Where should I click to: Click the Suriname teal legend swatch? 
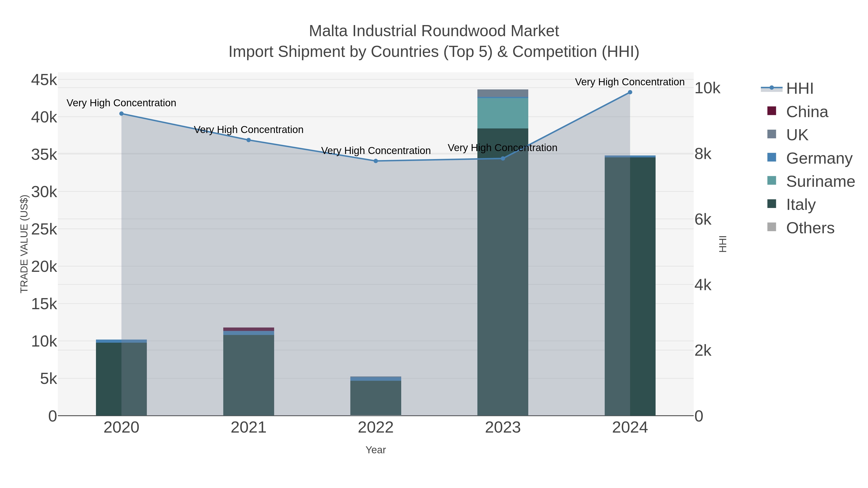(772, 180)
